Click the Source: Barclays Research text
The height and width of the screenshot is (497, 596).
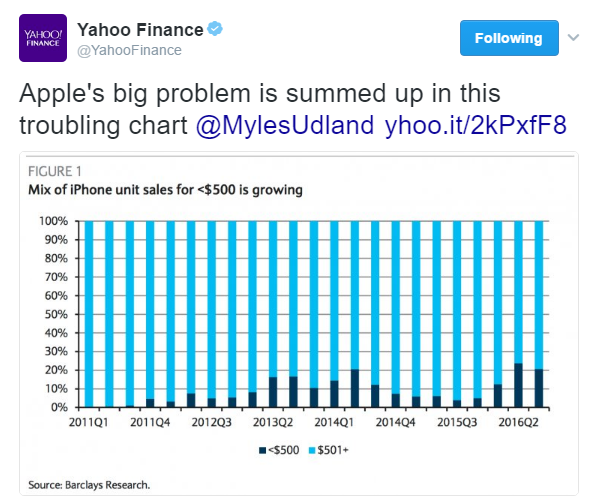(89, 485)
